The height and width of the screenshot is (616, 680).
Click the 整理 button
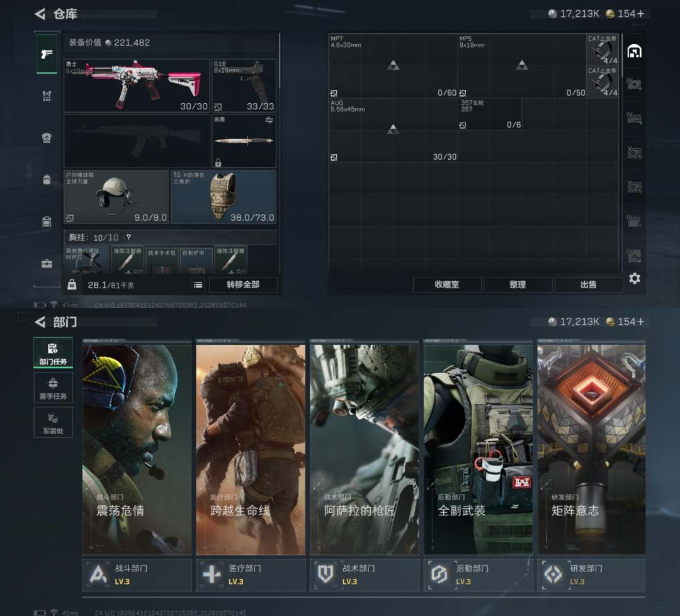coord(518,284)
